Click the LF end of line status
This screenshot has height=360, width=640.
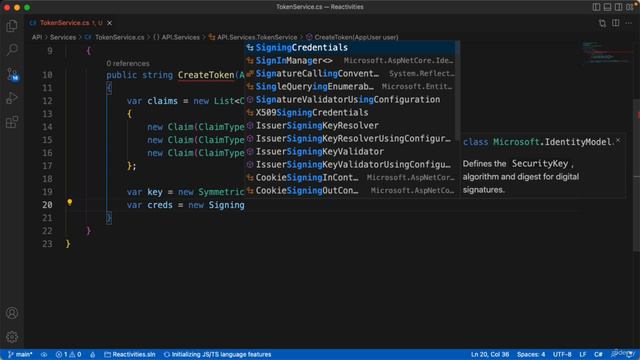(x=583, y=354)
